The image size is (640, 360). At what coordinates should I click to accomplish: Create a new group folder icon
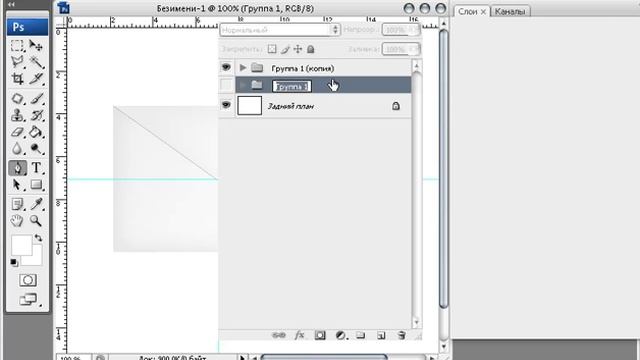[x=360, y=336]
